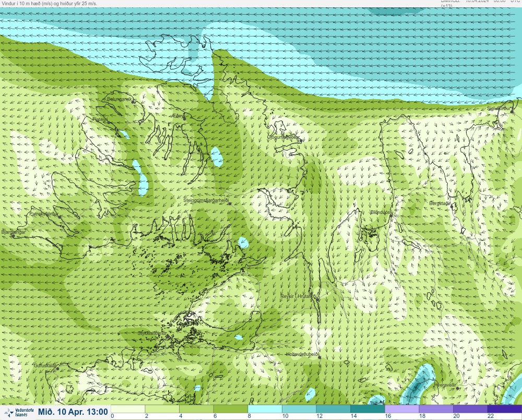Click the Veðurstofa Íslands logo
522x420 pixels.
pos(19,412)
